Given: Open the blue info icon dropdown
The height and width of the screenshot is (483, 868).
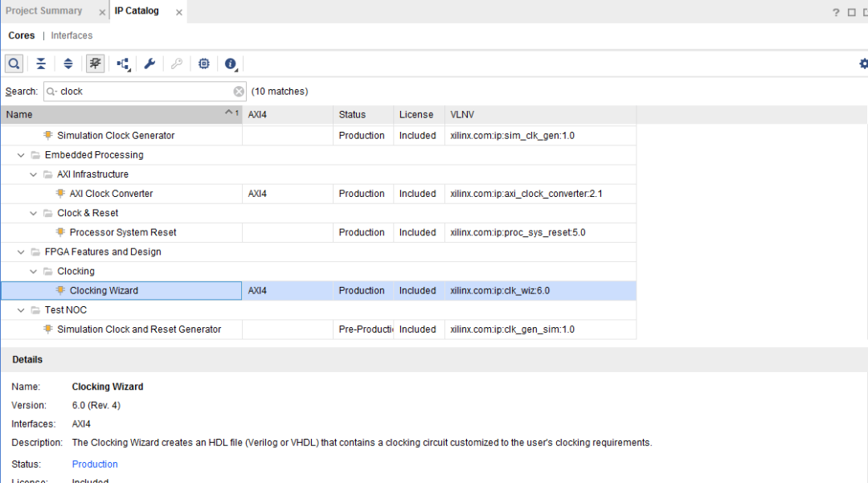Looking at the screenshot, I should tap(231, 63).
